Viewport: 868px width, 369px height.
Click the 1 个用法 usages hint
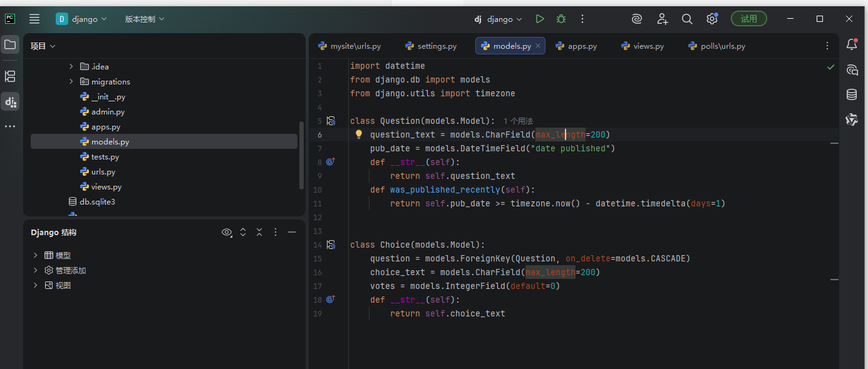[x=518, y=121]
